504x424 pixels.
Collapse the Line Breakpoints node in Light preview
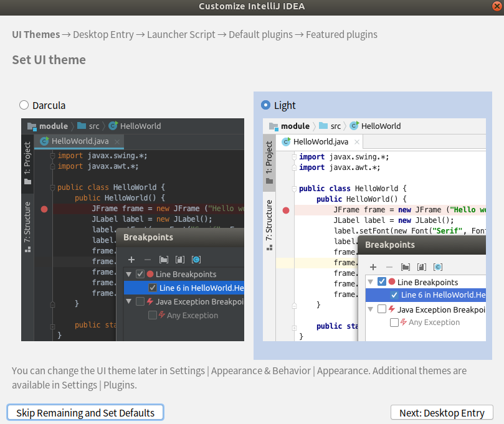370,282
